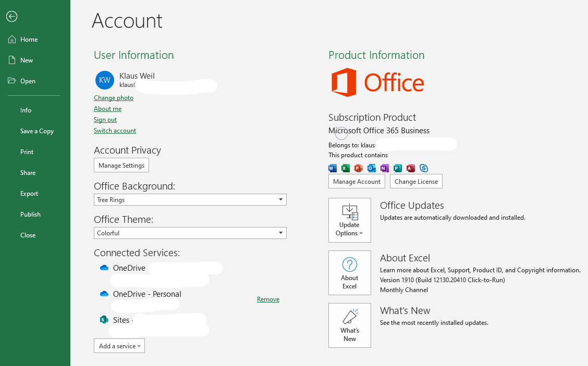Image resolution: width=588 pixels, height=366 pixels.
Task: Click the Home label in sidebar
Action: 29,40
